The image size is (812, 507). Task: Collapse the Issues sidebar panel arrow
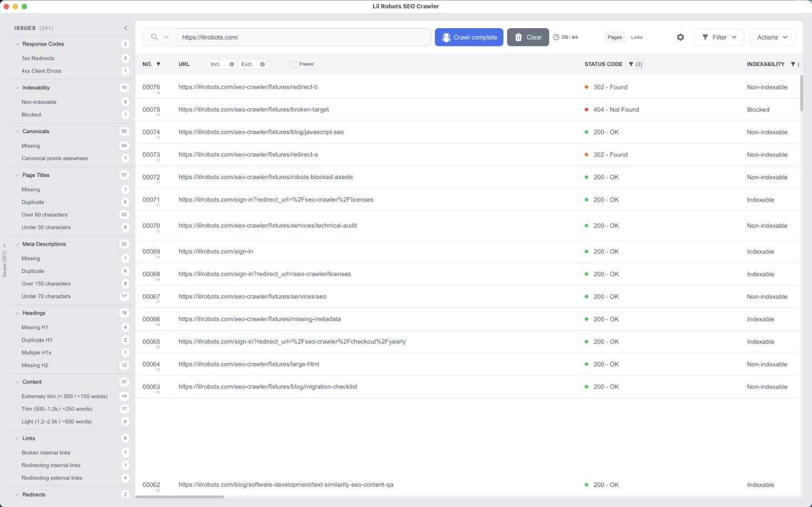[x=126, y=28]
